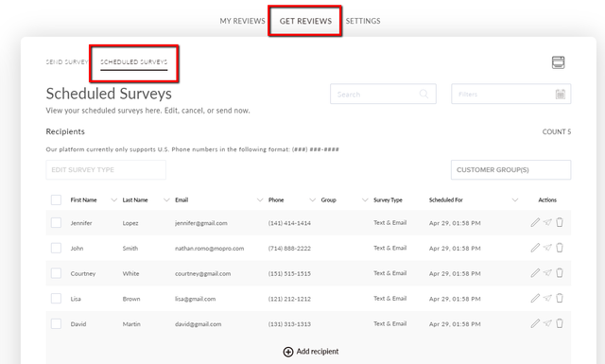This screenshot has width=605, height=364.
Task: Send David Martin's survey now
Action: point(547,323)
